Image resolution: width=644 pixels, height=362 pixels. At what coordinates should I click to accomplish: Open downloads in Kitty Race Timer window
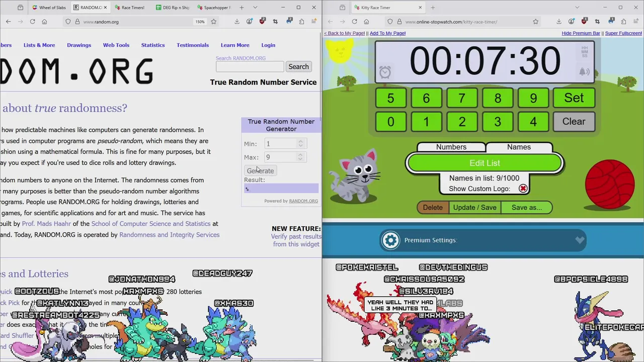coord(558,22)
